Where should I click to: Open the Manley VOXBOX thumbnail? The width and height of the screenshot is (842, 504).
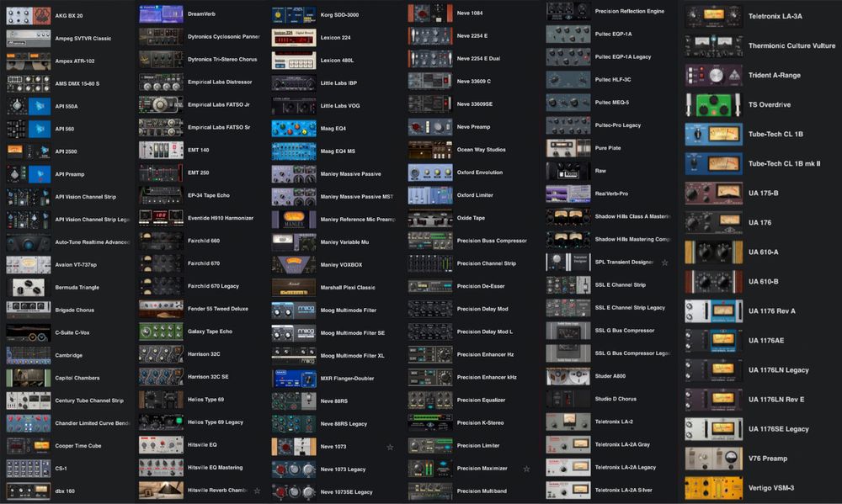click(294, 264)
